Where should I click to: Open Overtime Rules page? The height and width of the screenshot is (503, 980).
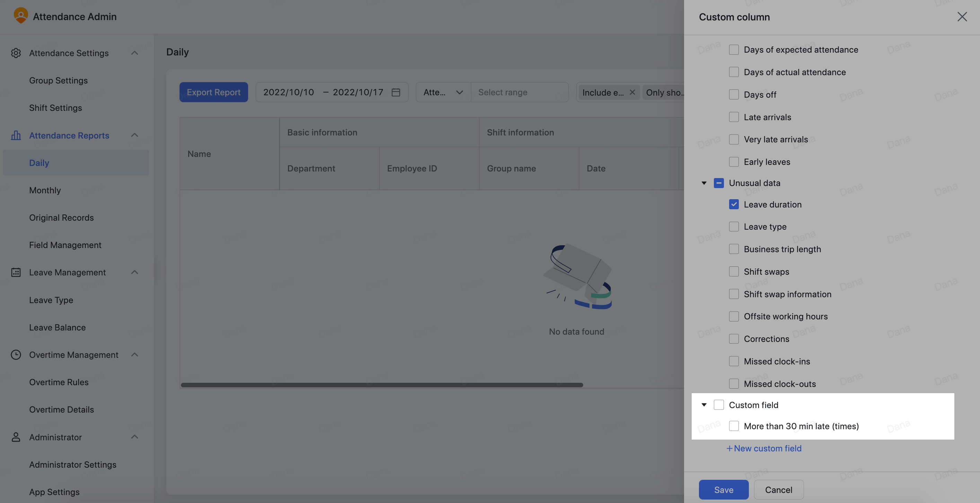point(59,382)
